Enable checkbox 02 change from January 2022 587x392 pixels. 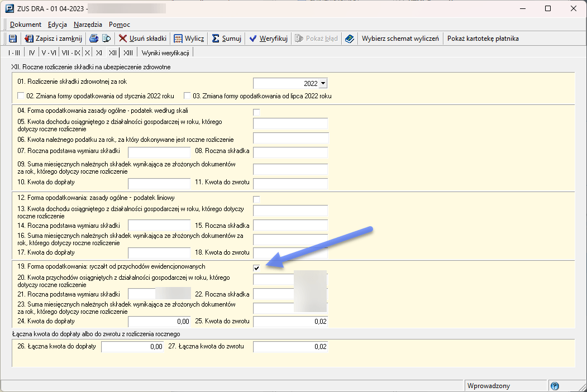pos(21,95)
